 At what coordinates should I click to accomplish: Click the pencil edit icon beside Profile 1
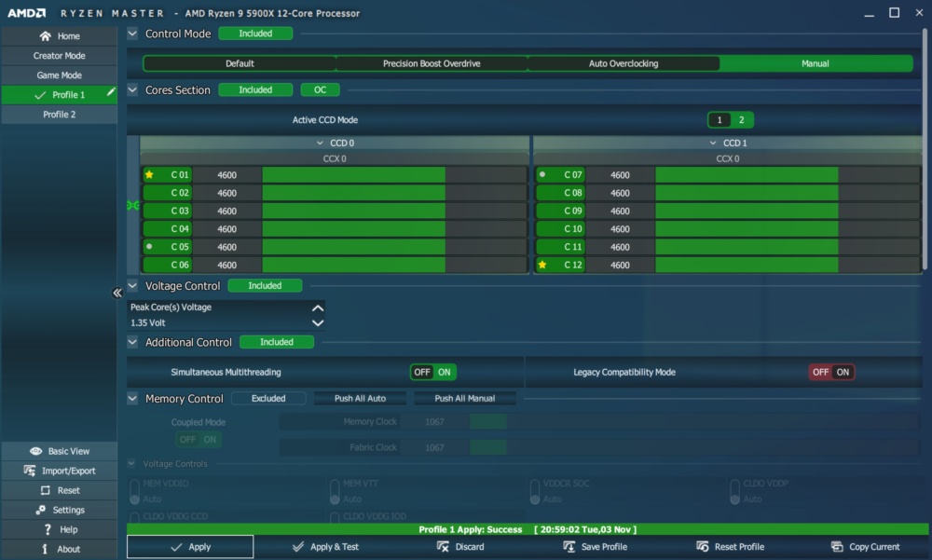click(111, 92)
